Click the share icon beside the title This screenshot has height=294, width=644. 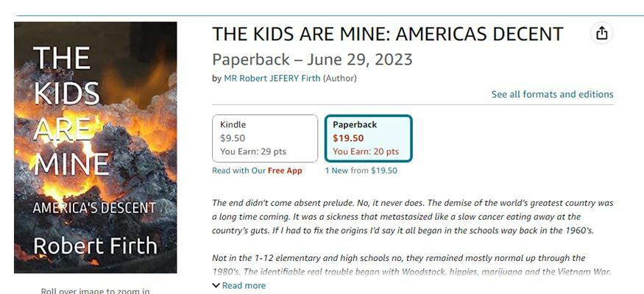602,33
